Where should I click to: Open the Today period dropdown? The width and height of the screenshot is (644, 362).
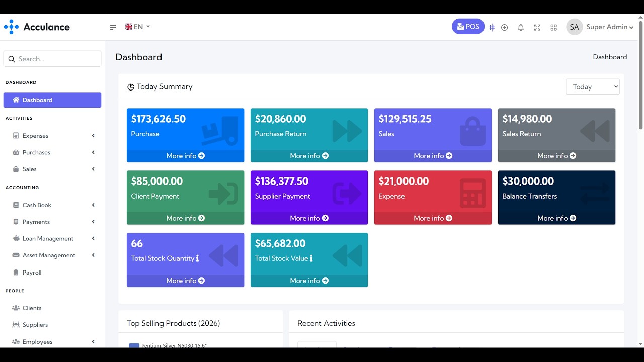pyautogui.click(x=593, y=87)
